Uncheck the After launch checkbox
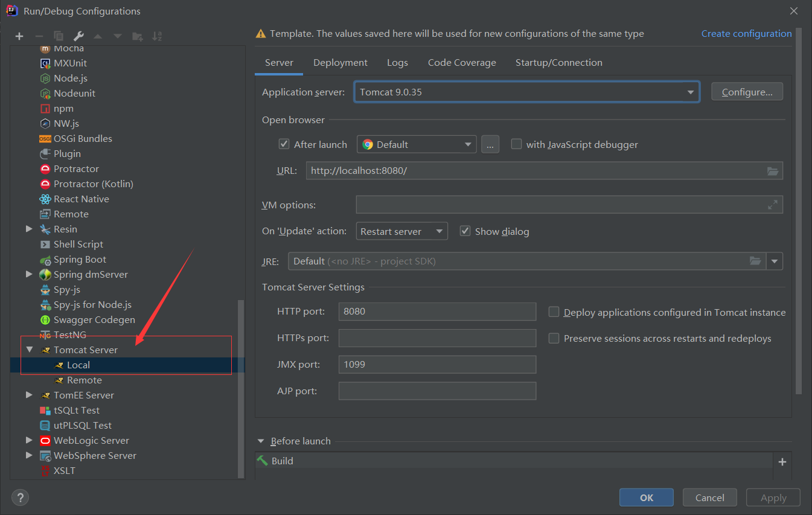 pos(284,144)
